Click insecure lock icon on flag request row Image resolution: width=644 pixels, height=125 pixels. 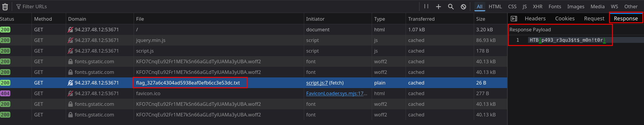tap(70, 83)
